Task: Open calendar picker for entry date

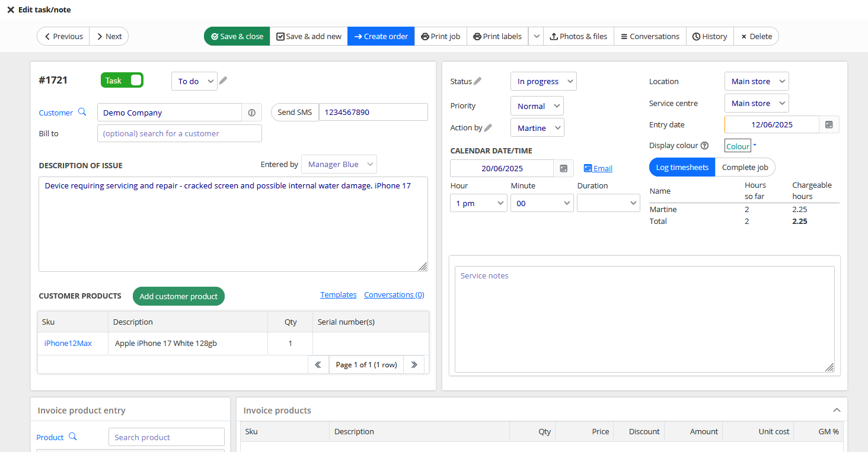Action: [829, 124]
